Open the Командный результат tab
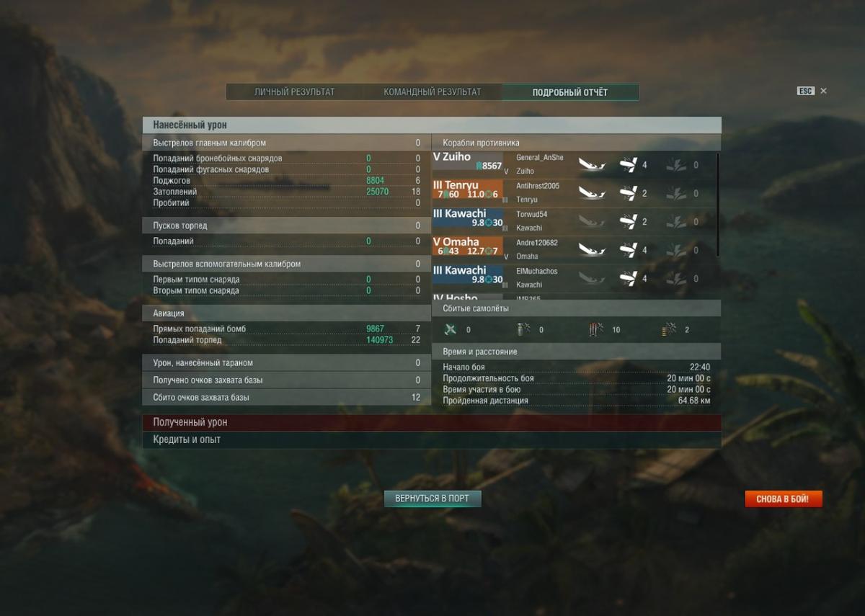This screenshot has width=865, height=616. pyautogui.click(x=432, y=92)
